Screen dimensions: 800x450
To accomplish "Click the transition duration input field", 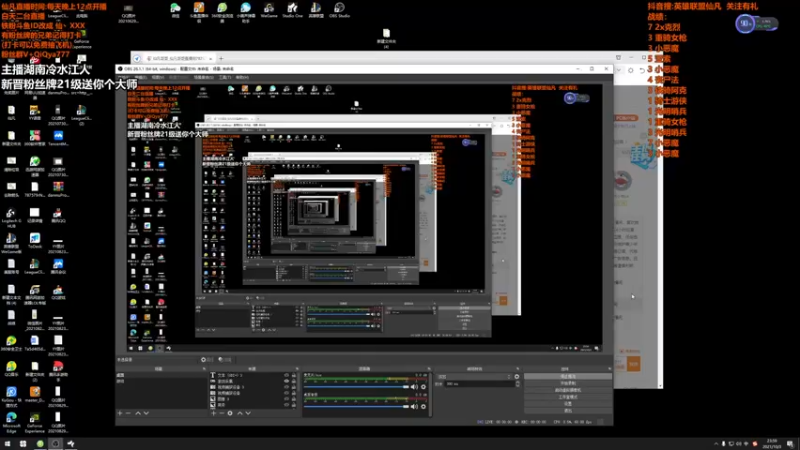I will tap(479, 384).
